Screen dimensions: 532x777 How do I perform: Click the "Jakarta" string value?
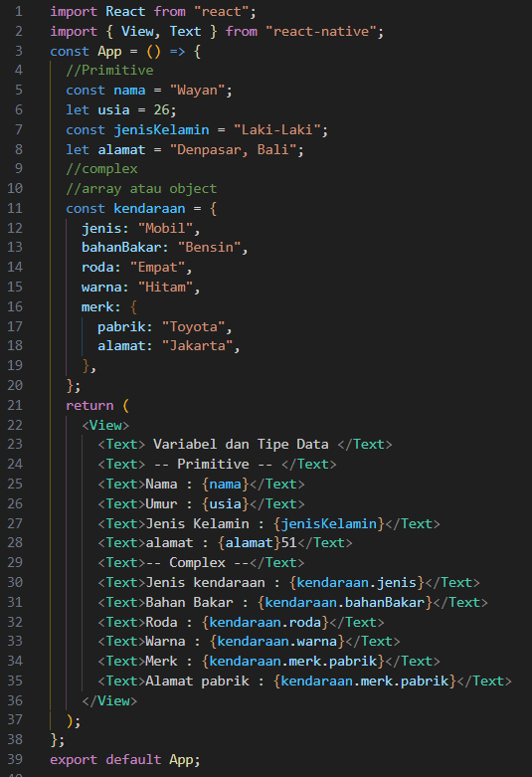pyautogui.click(x=197, y=346)
